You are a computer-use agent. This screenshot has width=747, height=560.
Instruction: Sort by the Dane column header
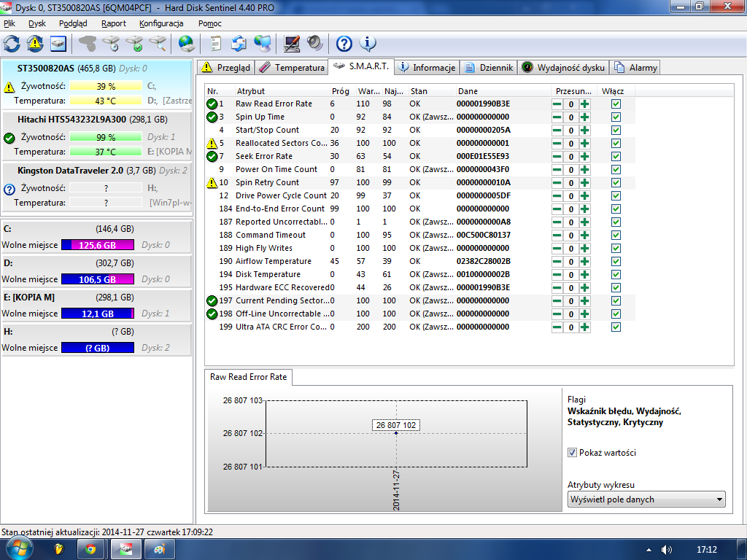(x=503, y=91)
